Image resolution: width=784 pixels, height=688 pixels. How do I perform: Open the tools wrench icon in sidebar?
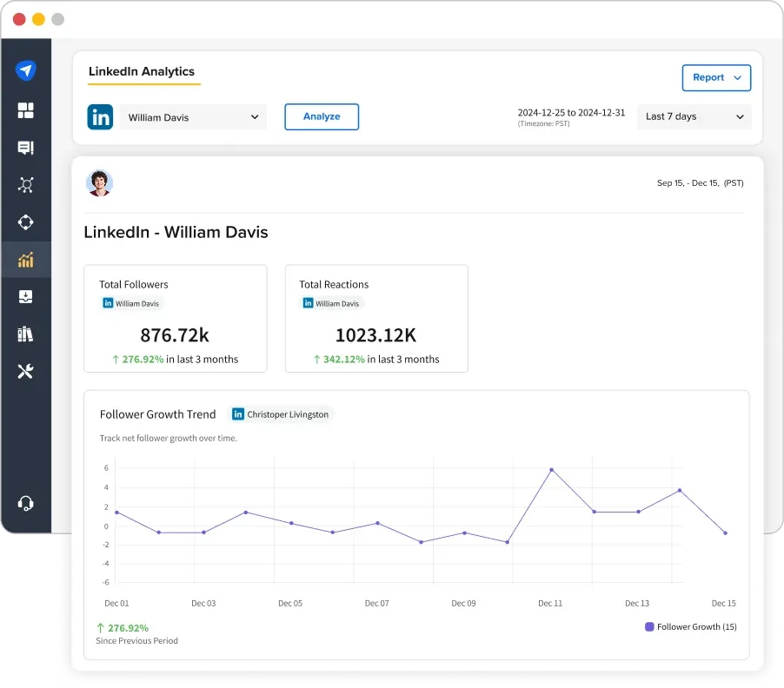tap(25, 371)
